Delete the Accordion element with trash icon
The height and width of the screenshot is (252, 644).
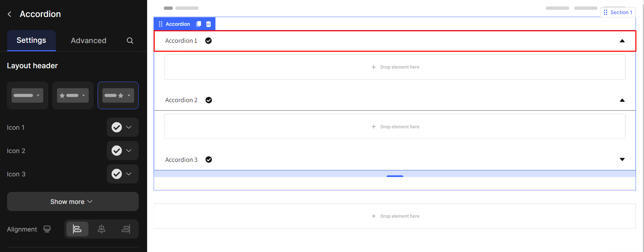(209, 24)
